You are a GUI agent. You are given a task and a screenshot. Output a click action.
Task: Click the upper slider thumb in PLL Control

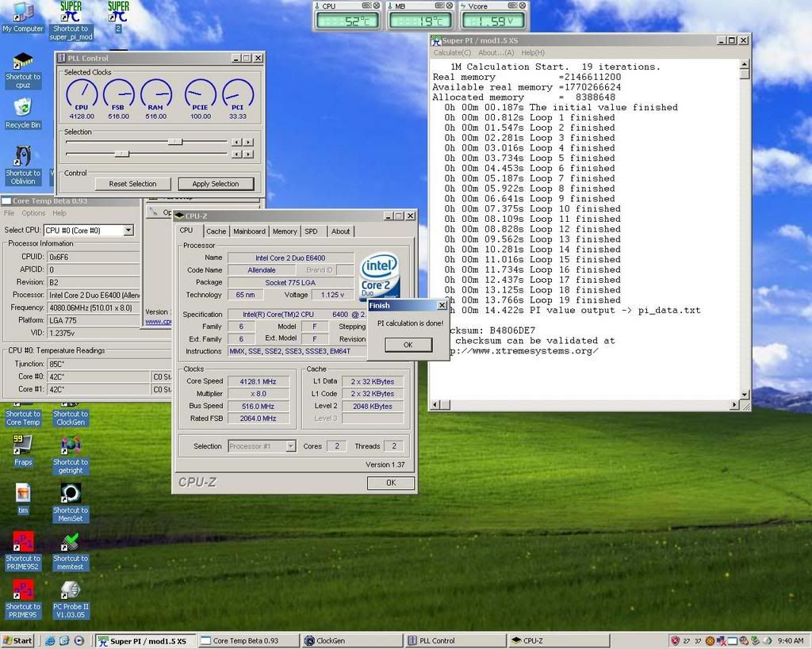[175, 142]
